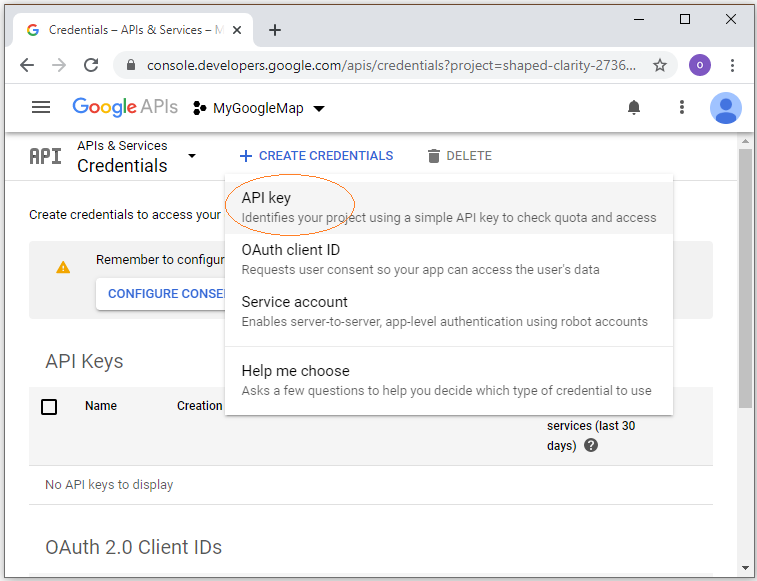Go back with browser back arrow
The height and width of the screenshot is (581, 757).
27,65
